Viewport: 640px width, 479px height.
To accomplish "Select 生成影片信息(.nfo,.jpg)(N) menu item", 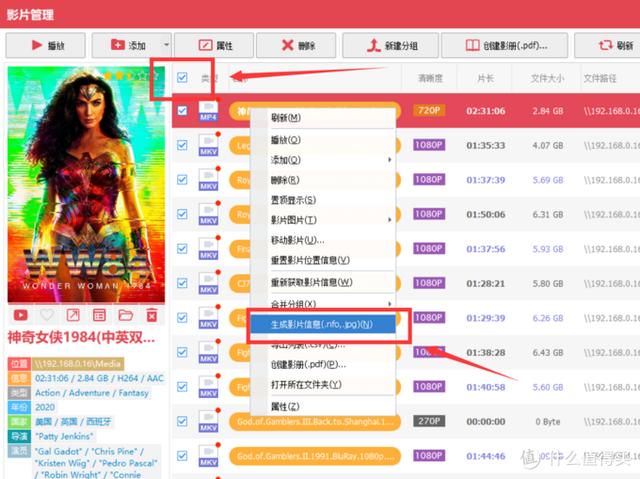I will (322, 324).
